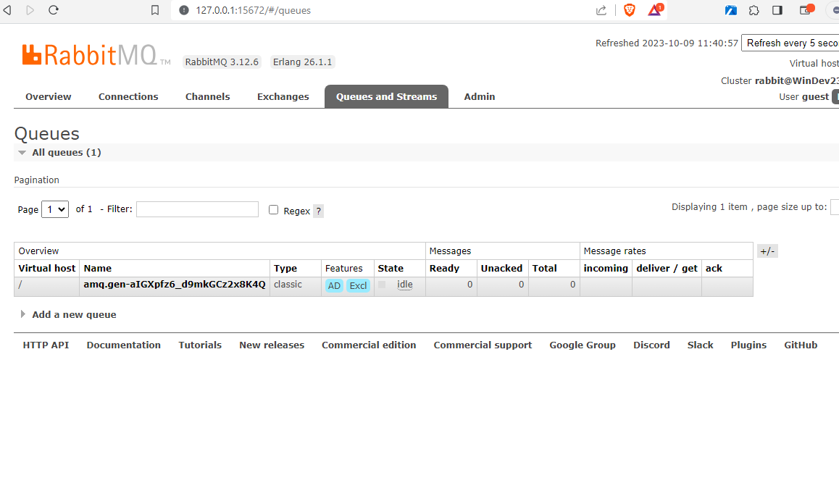Click the browser extensions puzzle icon
Viewport: 839px width, 504px height.
(x=754, y=10)
